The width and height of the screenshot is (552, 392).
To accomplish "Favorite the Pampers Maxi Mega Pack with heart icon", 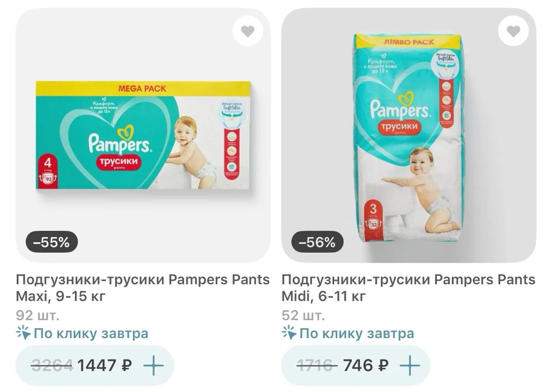I will pyautogui.click(x=248, y=31).
